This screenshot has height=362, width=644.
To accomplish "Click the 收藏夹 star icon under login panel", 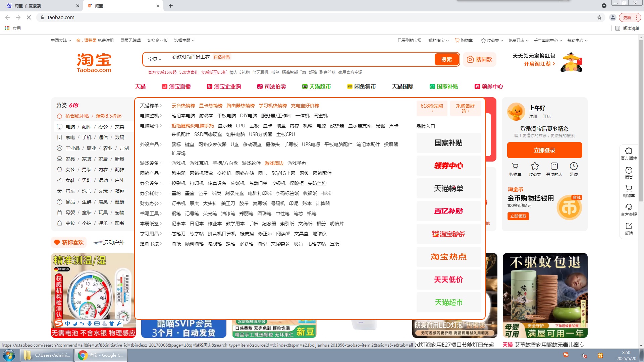I will [535, 166].
